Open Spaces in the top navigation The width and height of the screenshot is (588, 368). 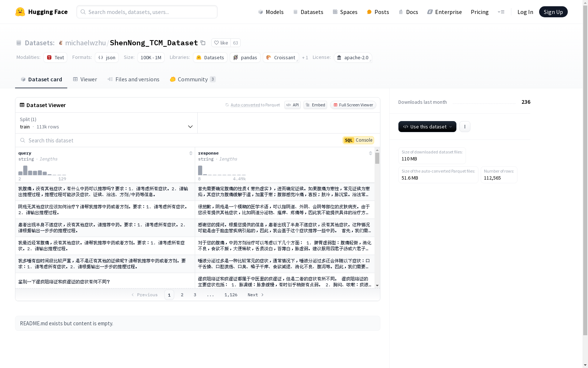pos(345,12)
